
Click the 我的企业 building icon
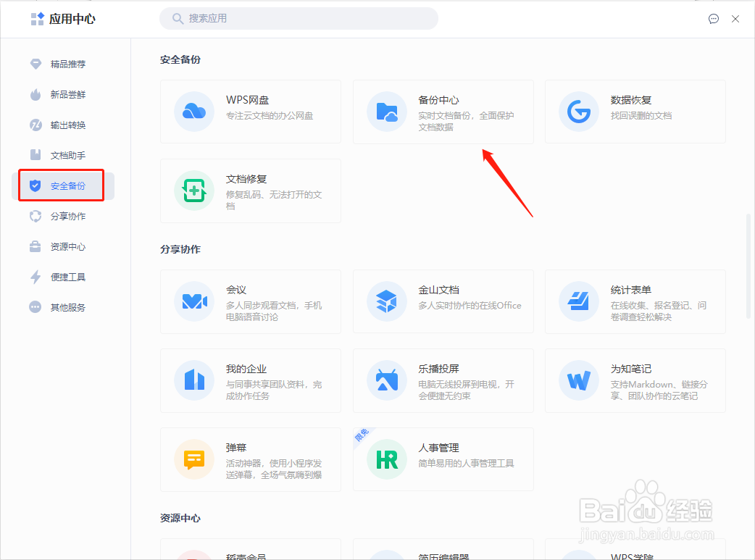194,380
